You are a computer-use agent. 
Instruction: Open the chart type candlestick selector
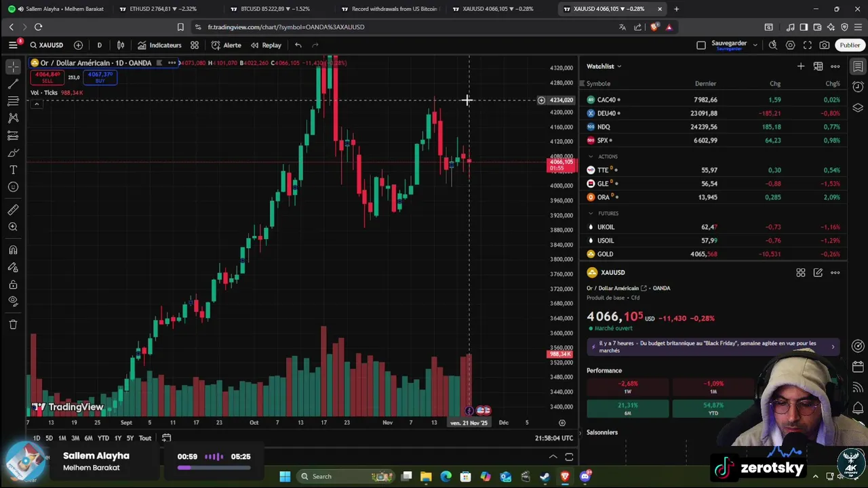click(121, 45)
